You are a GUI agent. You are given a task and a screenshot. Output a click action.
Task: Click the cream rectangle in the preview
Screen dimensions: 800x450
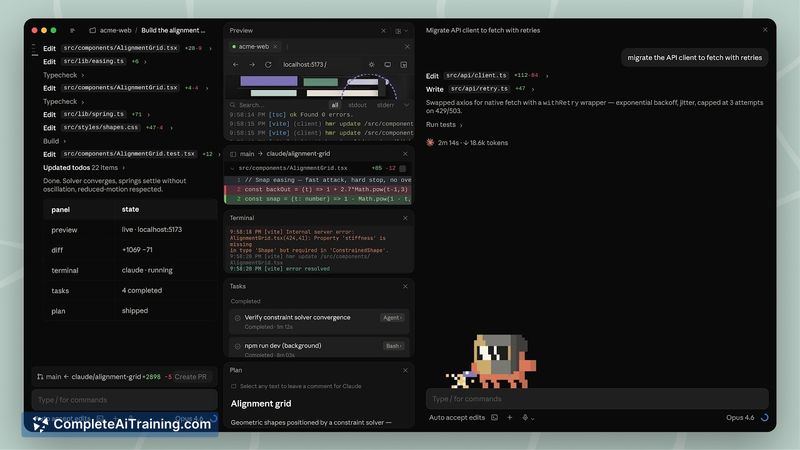click(342, 93)
